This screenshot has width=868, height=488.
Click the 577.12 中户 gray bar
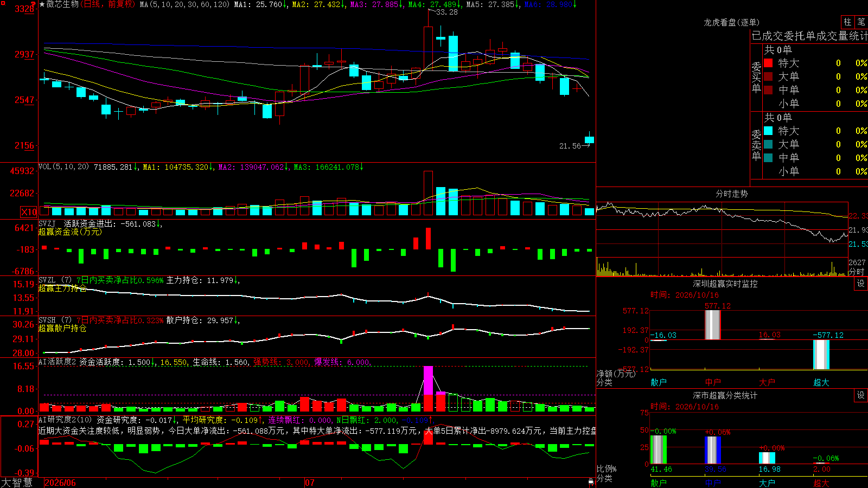[713, 325]
